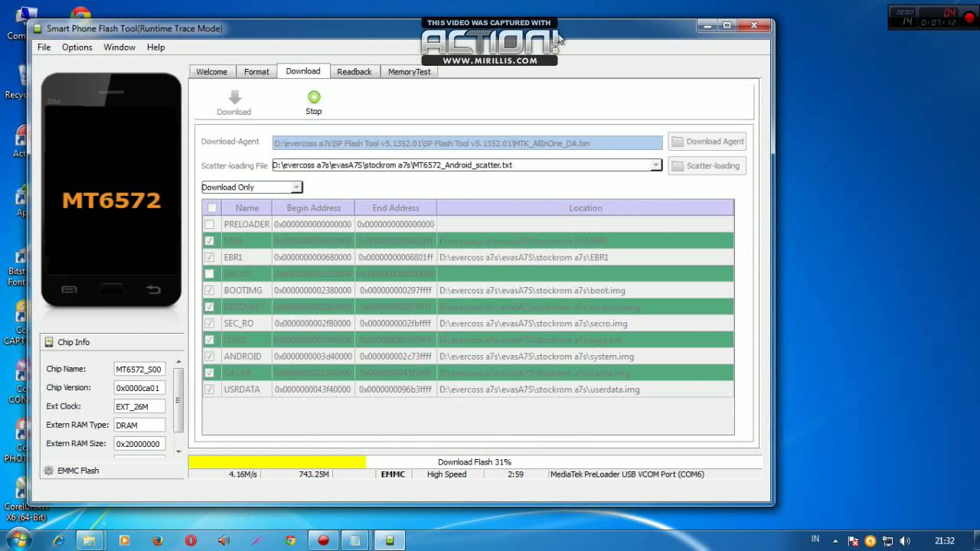Image resolution: width=980 pixels, height=551 pixels.
Task: Open Windows Explorer folder in taskbar
Action: (90, 540)
